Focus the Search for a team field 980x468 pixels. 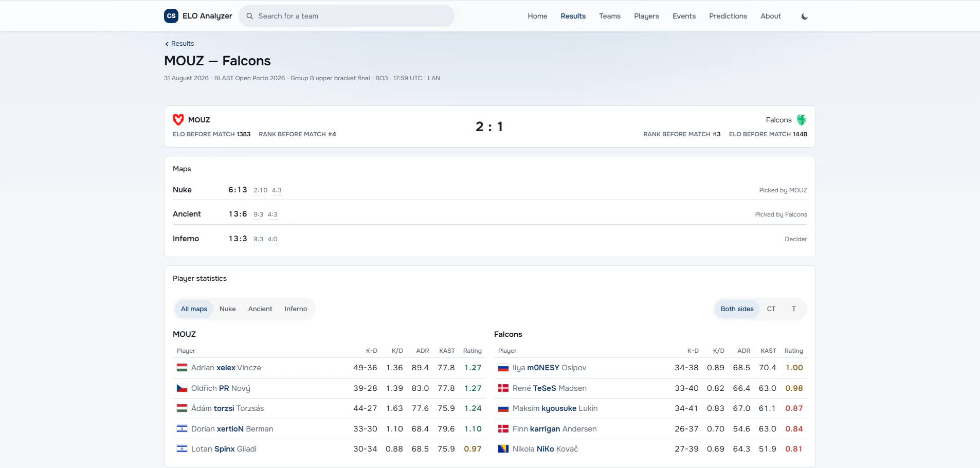(347, 16)
